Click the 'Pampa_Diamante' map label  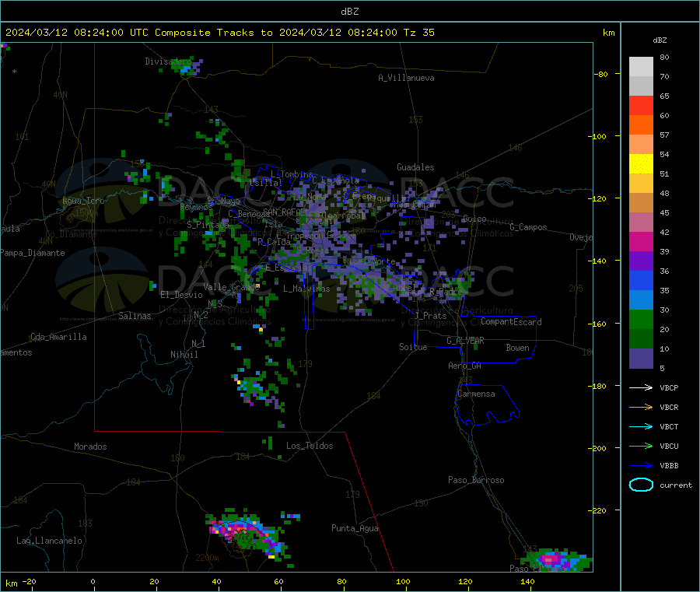click(x=33, y=253)
